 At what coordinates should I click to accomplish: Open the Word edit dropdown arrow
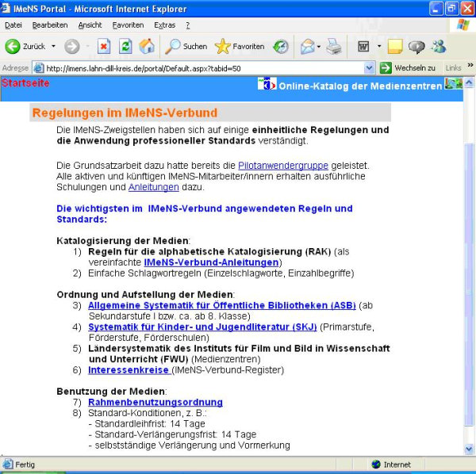coord(379,47)
